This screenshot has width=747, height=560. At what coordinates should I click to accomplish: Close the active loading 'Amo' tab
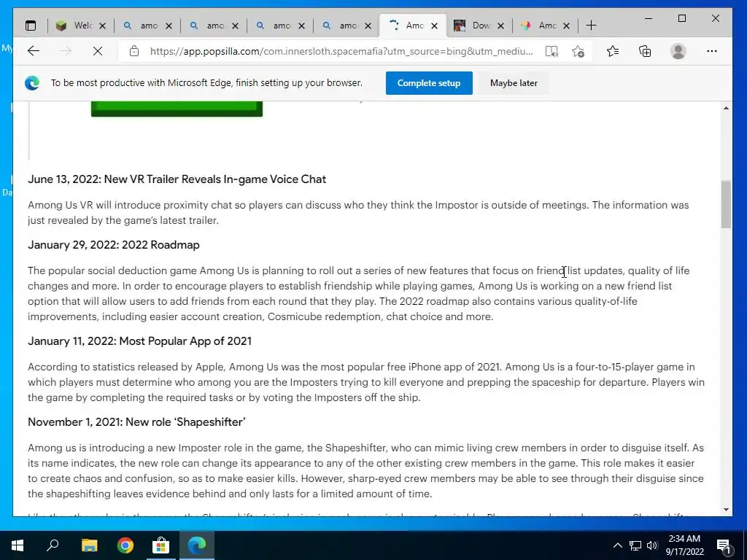pyautogui.click(x=434, y=26)
